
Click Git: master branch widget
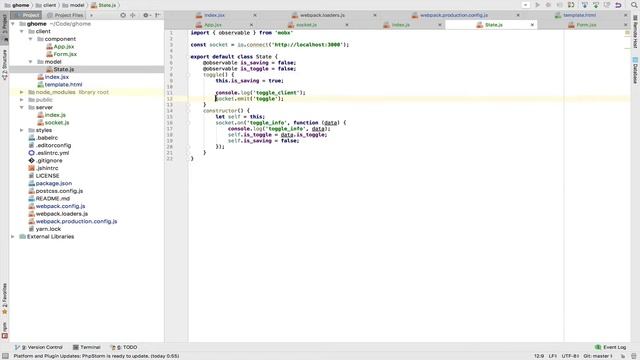click(598, 356)
